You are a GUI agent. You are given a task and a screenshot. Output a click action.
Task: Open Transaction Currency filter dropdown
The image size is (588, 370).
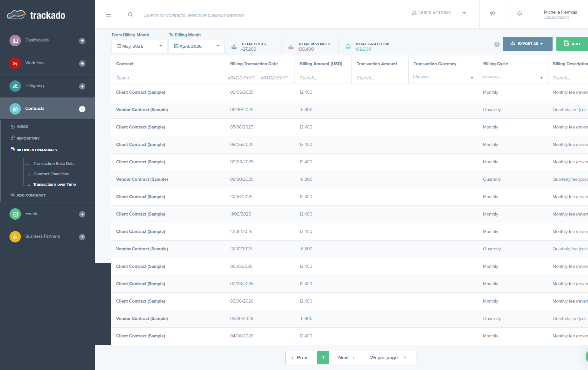(443, 77)
